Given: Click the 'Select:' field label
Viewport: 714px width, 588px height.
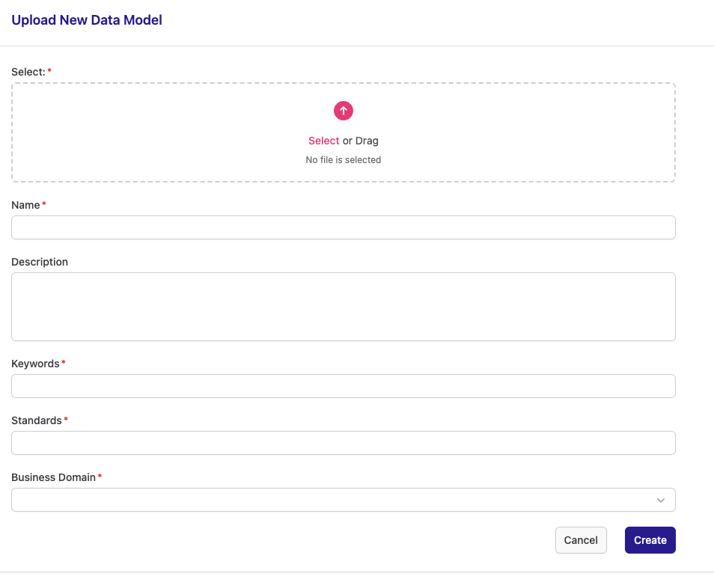Looking at the screenshot, I should coord(28,72).
